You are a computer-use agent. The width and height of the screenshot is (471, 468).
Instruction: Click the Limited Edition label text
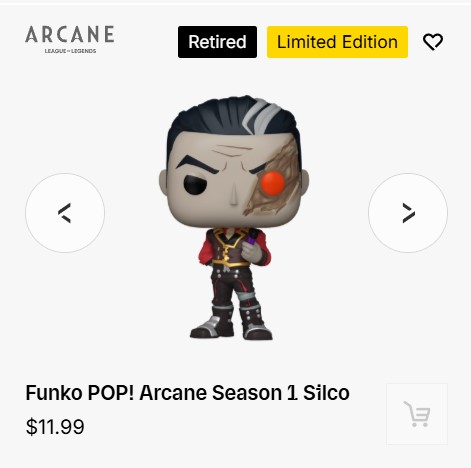click(337, 42)
